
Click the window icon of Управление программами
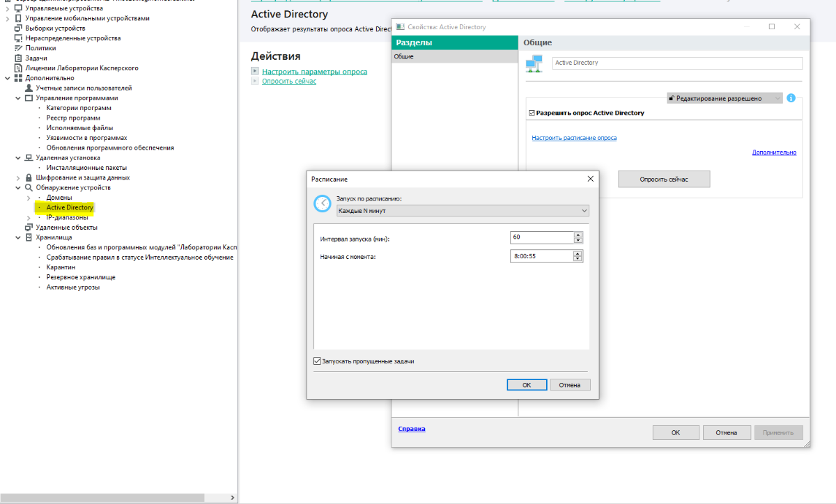(29, 98)
